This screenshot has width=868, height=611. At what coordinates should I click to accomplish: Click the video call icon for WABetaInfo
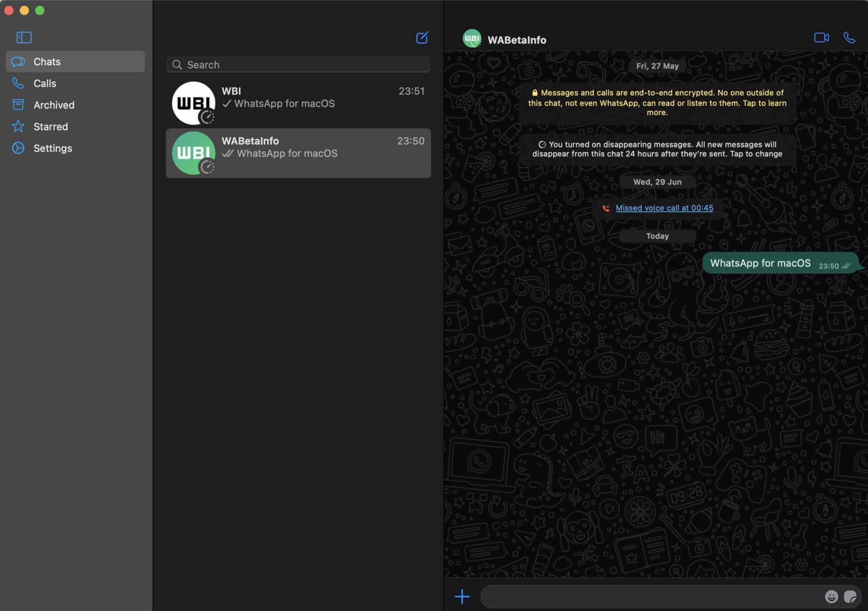click(822, 38)
